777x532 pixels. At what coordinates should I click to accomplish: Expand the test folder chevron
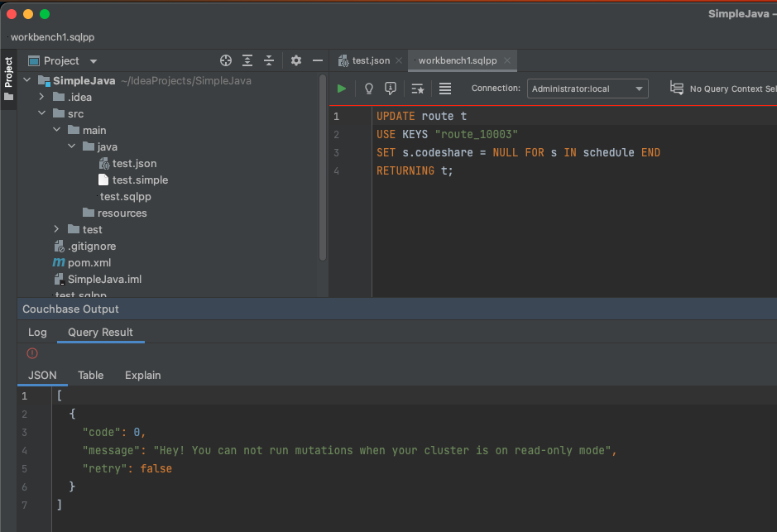point(56,229)
